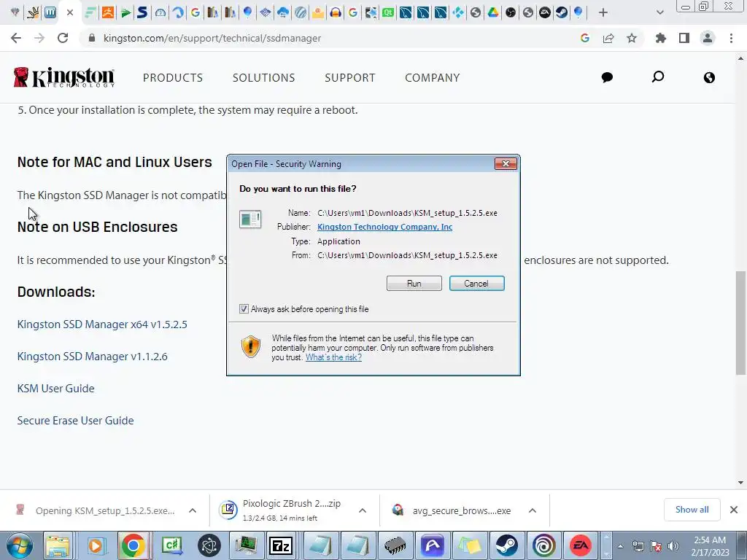Open the site search magnifier icon

click(x=658, y=77)
